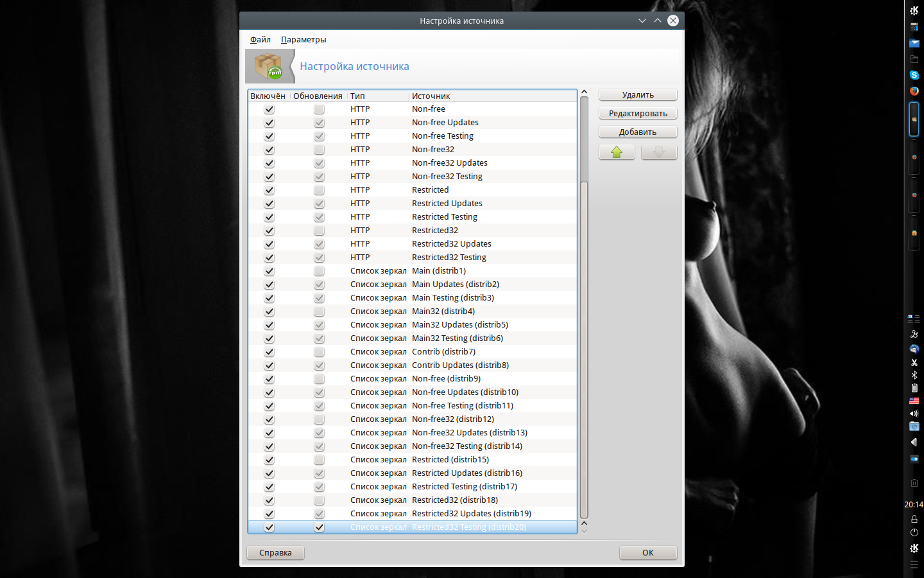Uncheck Enabled for Main (distrib1)
The height and width of the screenshot is (578, 924).
coord(269,272)
